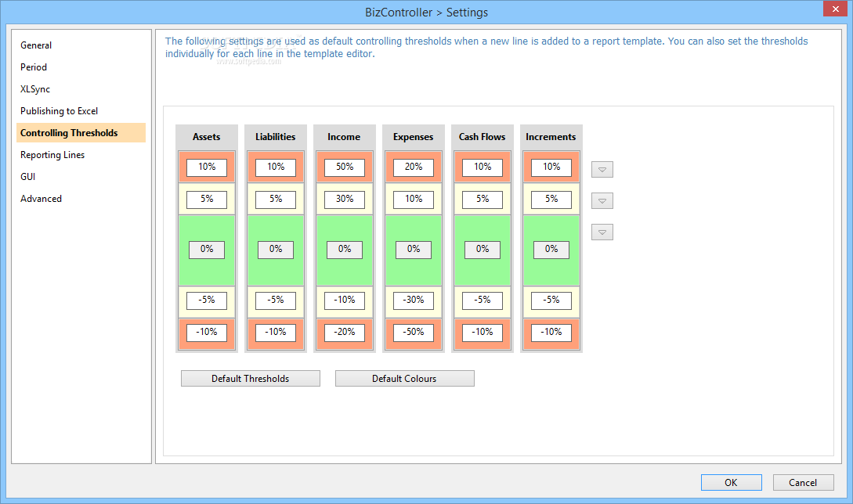Select Controlling Thresholds in sidebar

coord(81,133)
